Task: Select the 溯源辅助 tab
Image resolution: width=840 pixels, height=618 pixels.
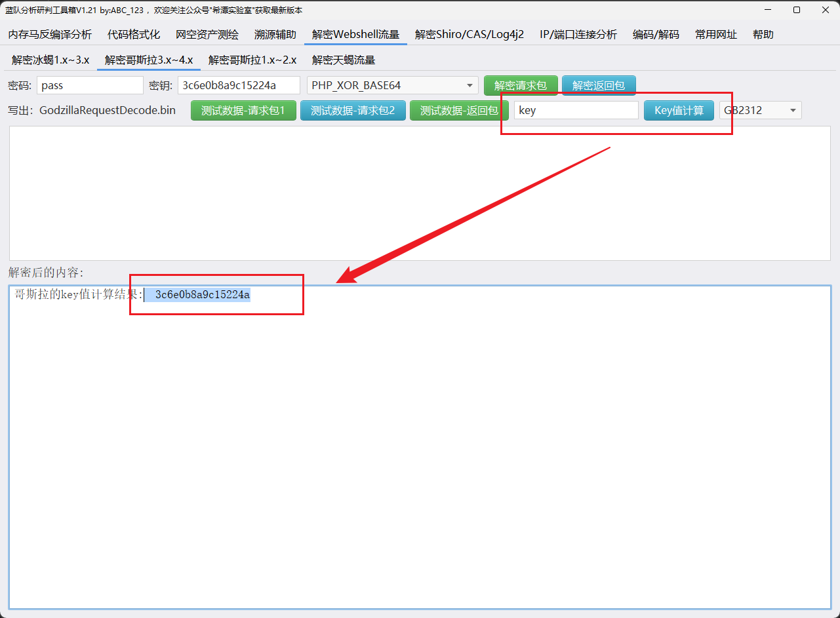Action: tap(275, 35)
